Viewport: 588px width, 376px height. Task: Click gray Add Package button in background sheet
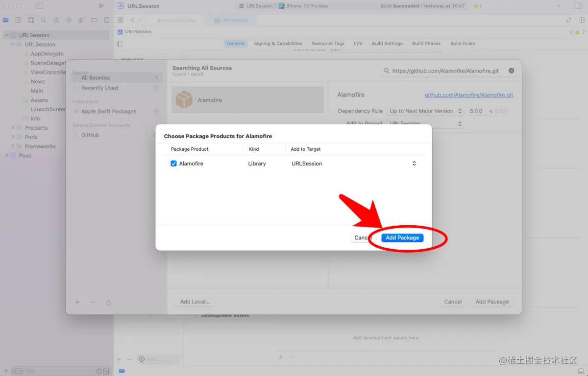(x=492, y=302)
